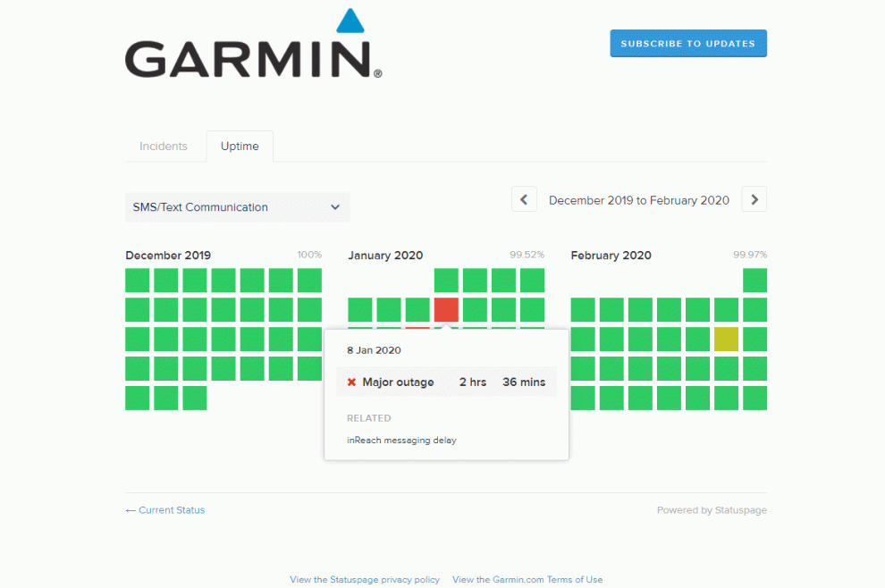Click the red X beside Major outage
Viewport: 885px width, 588px height.
click(x=351, y=382)
